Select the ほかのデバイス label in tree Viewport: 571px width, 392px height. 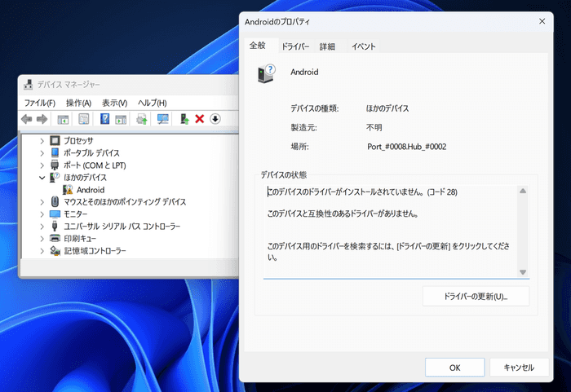click(x=85, y=178)
